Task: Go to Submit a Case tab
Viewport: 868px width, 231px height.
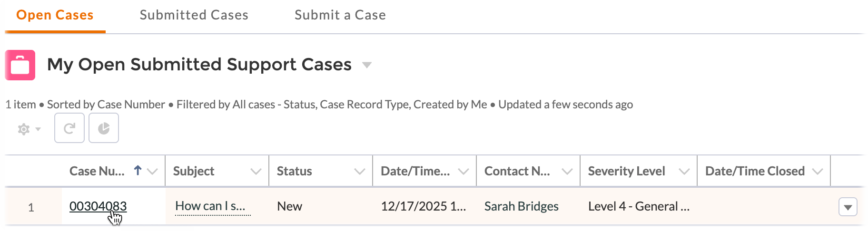Action: [340, 15]
